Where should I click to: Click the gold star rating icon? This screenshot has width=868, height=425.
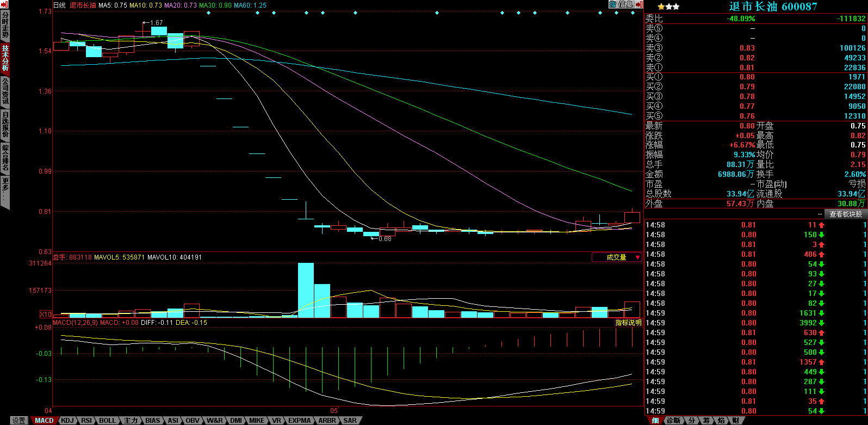pyautogui.click(x=661, y=7)
